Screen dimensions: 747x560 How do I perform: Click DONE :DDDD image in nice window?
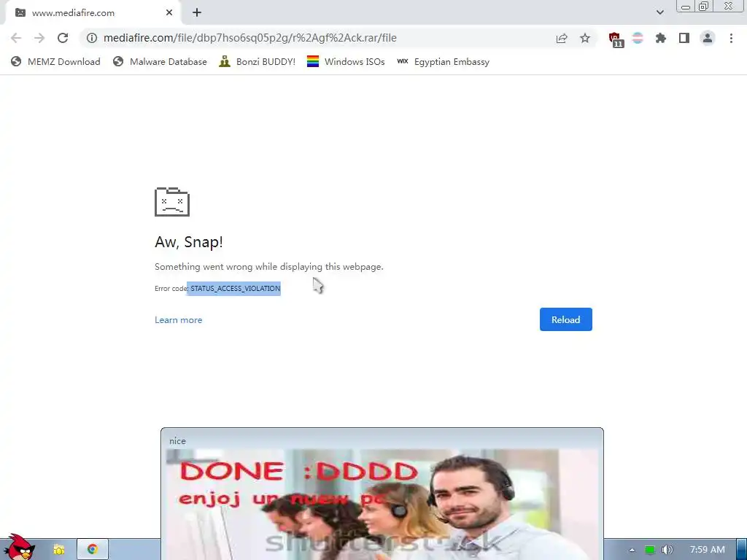pos(382,505)
